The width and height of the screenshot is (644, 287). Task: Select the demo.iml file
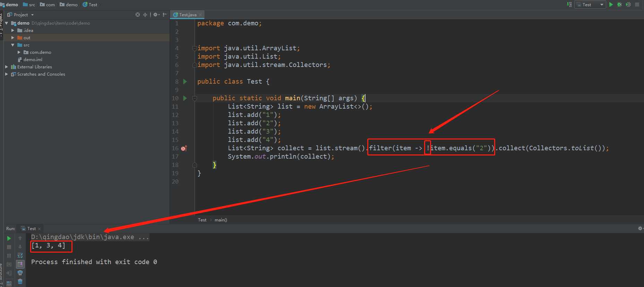pos(30,60)
